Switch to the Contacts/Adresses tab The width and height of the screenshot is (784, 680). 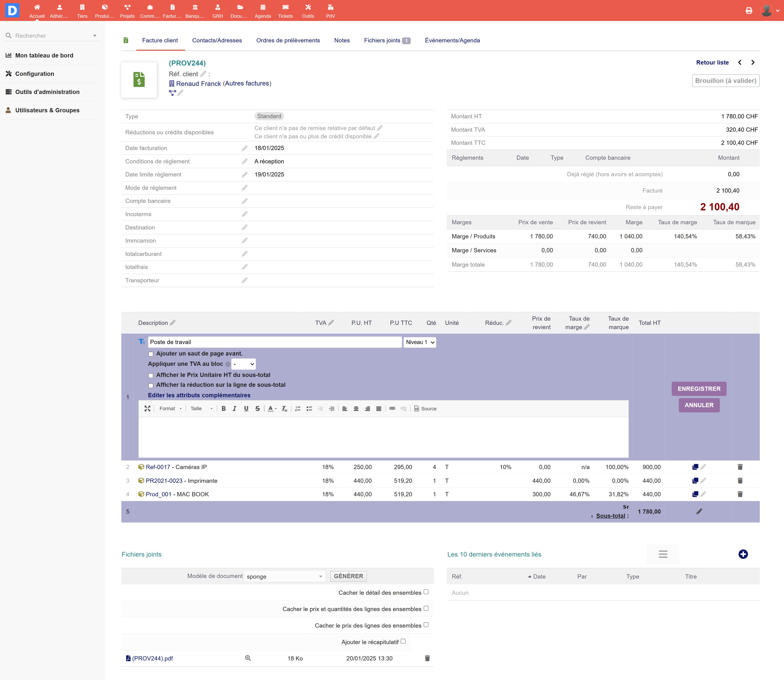pyautogui.click(x=217, y=40)
